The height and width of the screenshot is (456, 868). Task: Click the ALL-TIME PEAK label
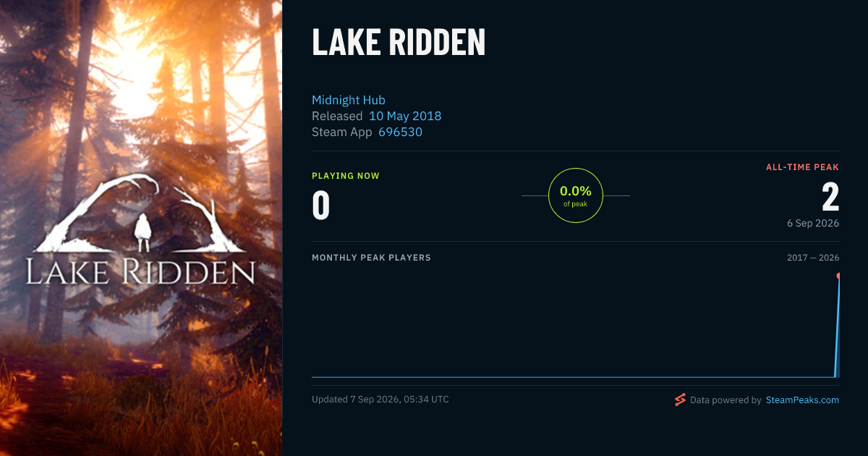pos(803,167)
